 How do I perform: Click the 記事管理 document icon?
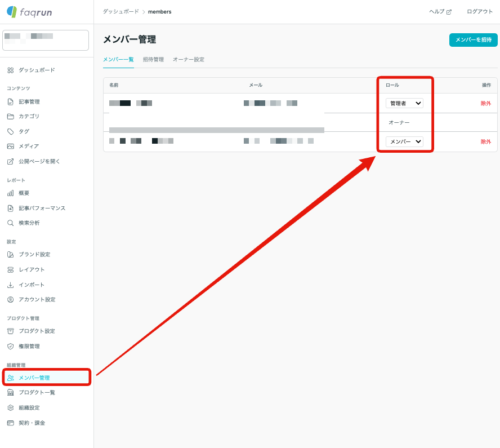[11, 102]
